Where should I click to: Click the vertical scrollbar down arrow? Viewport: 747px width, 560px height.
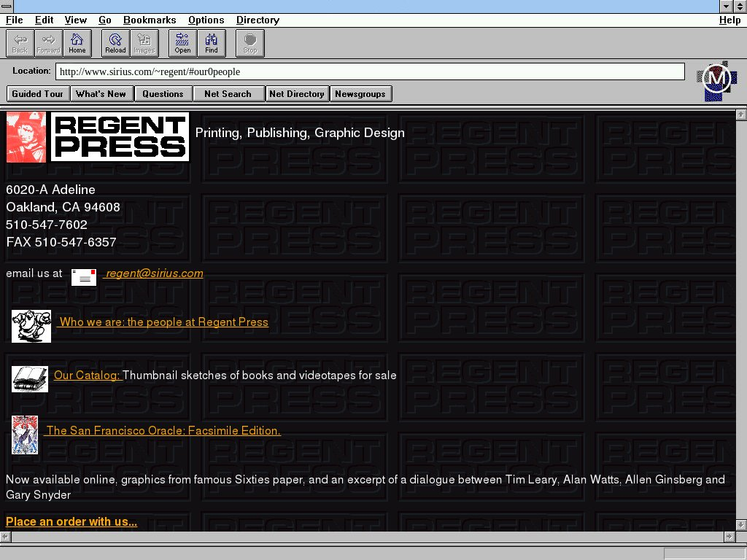[x=741, y=525]
